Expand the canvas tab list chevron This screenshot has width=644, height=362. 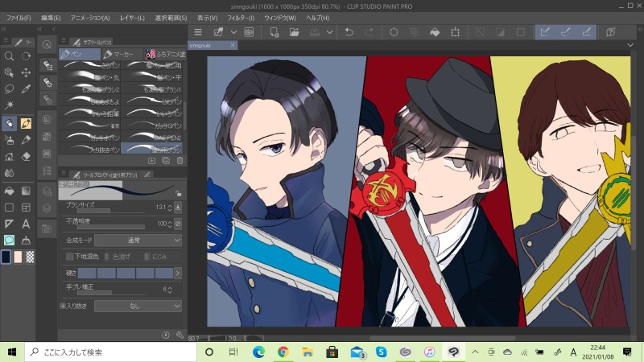[630, 45]
